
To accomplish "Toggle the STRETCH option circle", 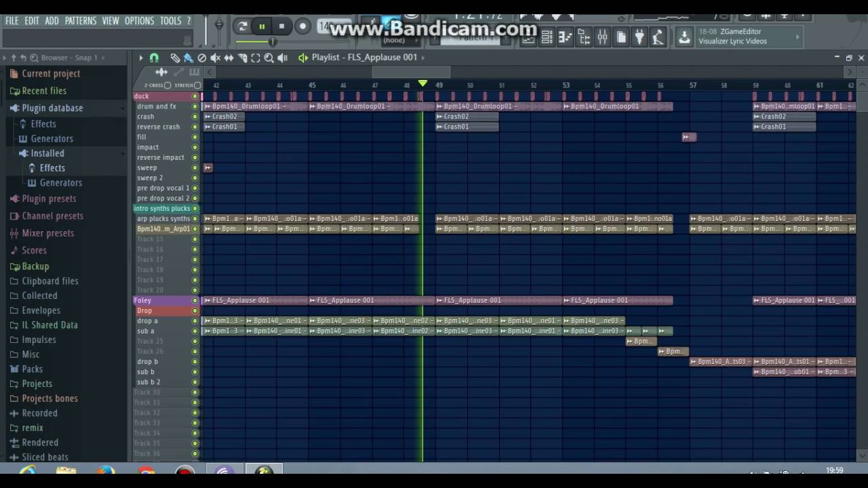I will click(197, 85).
